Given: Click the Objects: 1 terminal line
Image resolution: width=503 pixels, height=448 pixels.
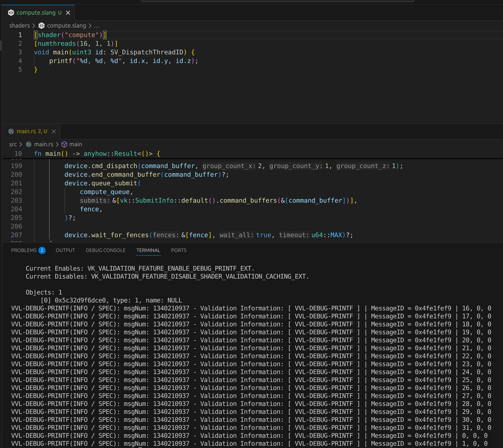Looking at the screenshot, I should point(44,292).
